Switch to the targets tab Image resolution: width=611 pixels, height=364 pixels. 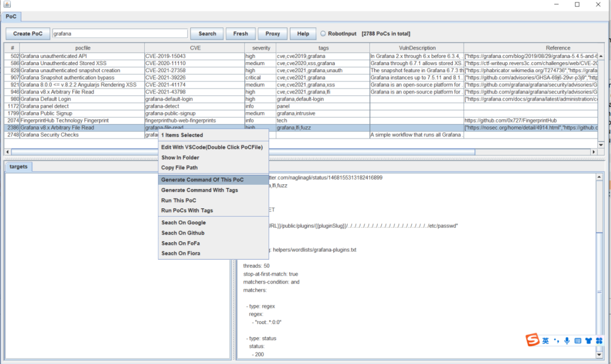(x=18, y=167)
